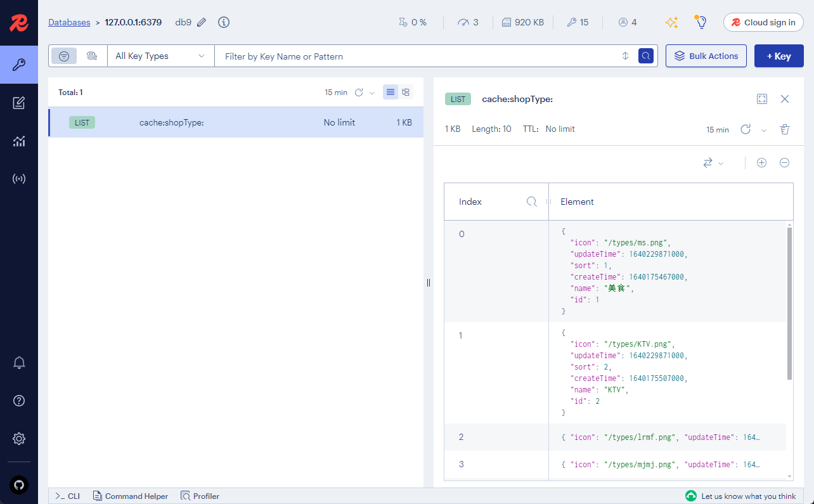814x504 pixels.
Task: Open the Analysis tools chart icon
Action: point(19,141)
